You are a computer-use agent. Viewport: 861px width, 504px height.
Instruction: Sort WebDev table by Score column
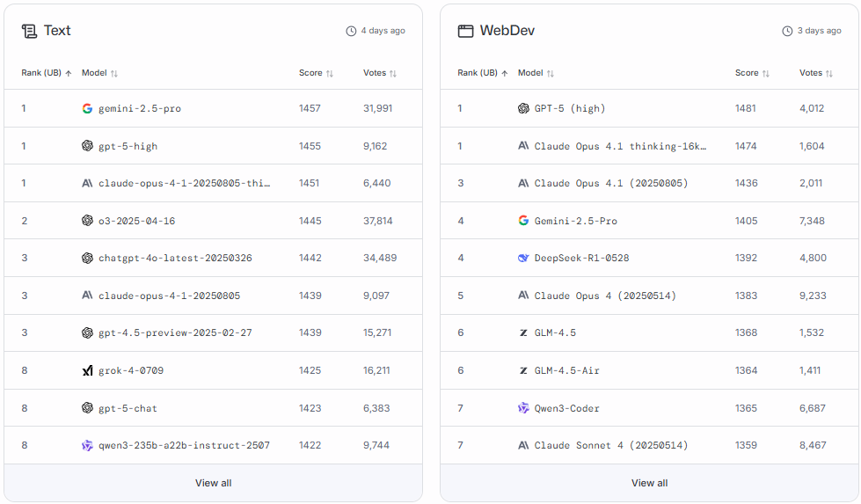point(752,73)
